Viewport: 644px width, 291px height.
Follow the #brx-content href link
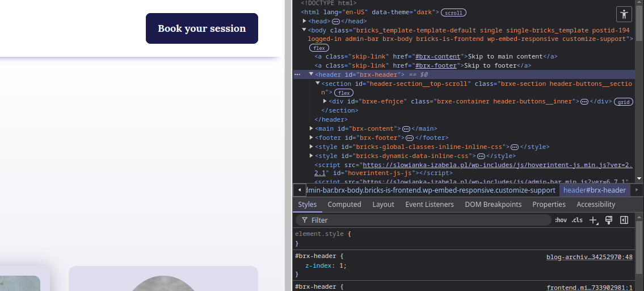pos(438,57)
